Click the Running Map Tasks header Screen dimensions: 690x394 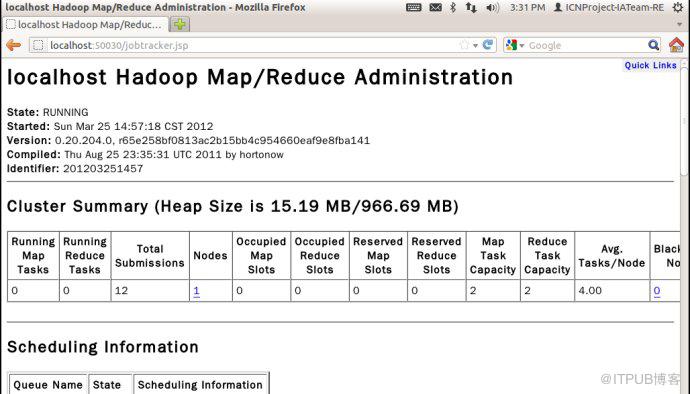[33, 255]
